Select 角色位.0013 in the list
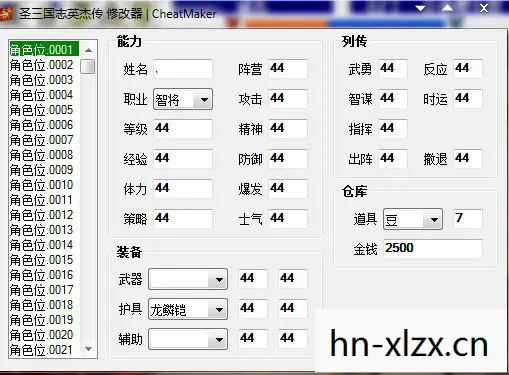This screenshot has height=375, width=509. (x=44, y=230)
